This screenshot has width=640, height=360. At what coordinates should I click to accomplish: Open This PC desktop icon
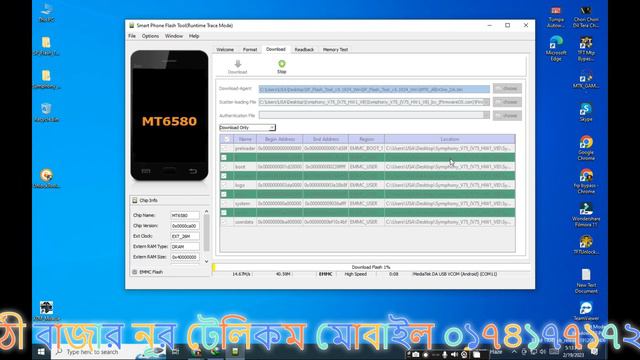pos(47,12)
